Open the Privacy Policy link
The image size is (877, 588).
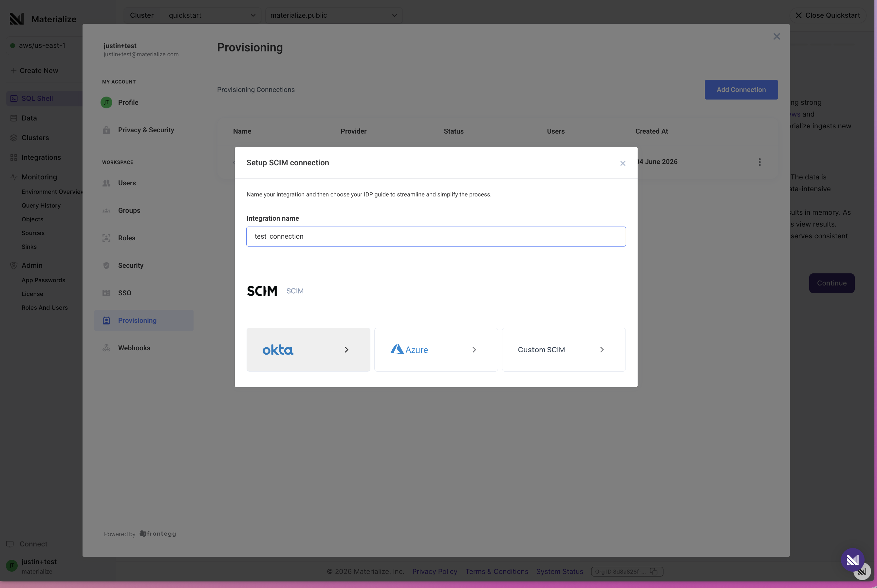(x=434, y=572)
